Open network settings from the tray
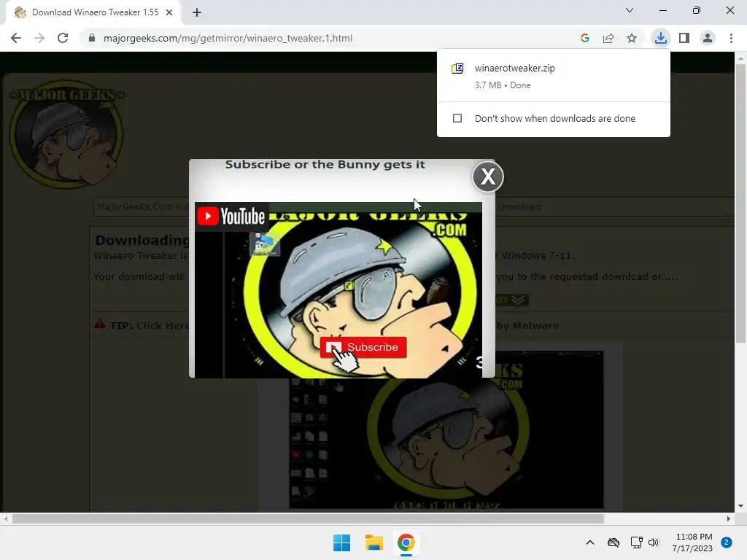This screenshot has width=747, height=560. 636,542
